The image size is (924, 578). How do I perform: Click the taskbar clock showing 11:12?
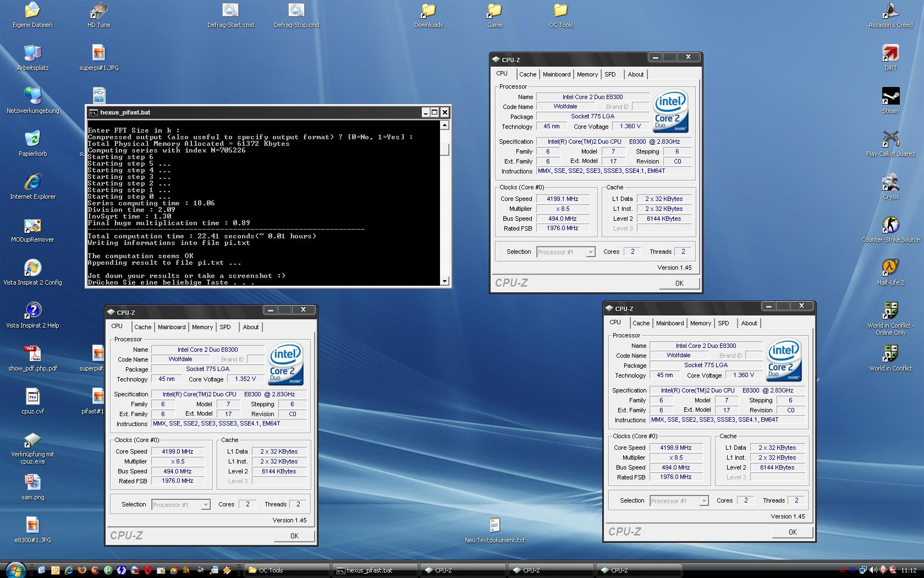(909, 570)
